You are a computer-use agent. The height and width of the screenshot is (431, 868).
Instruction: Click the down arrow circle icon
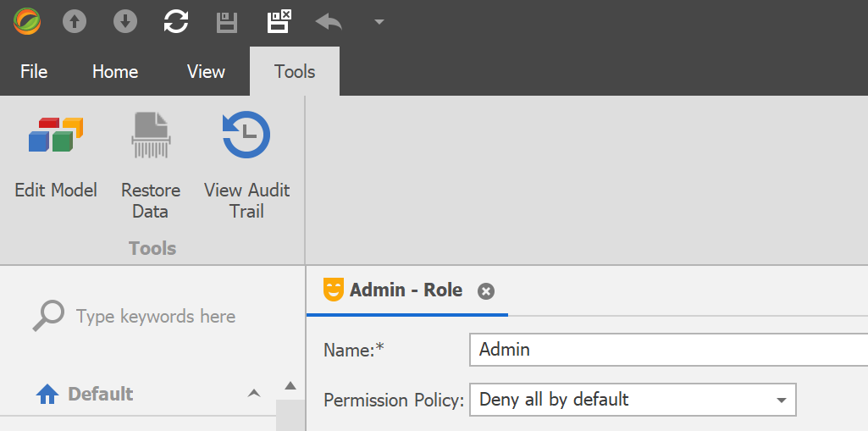tap(125, 22)
